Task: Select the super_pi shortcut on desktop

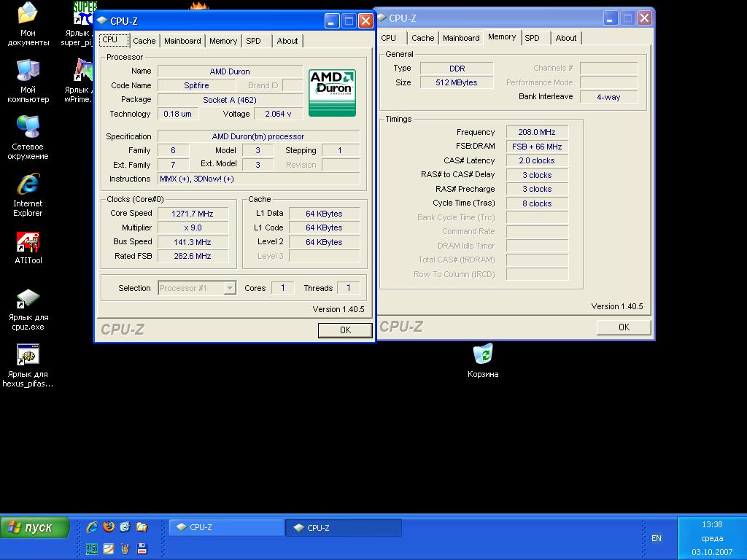Action: pyautogui.click(x=81, y=24)
